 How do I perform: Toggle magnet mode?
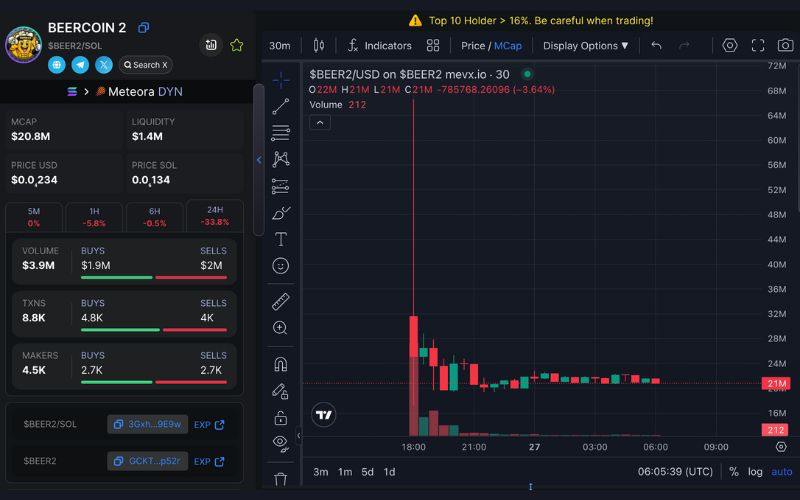(281, 364)
